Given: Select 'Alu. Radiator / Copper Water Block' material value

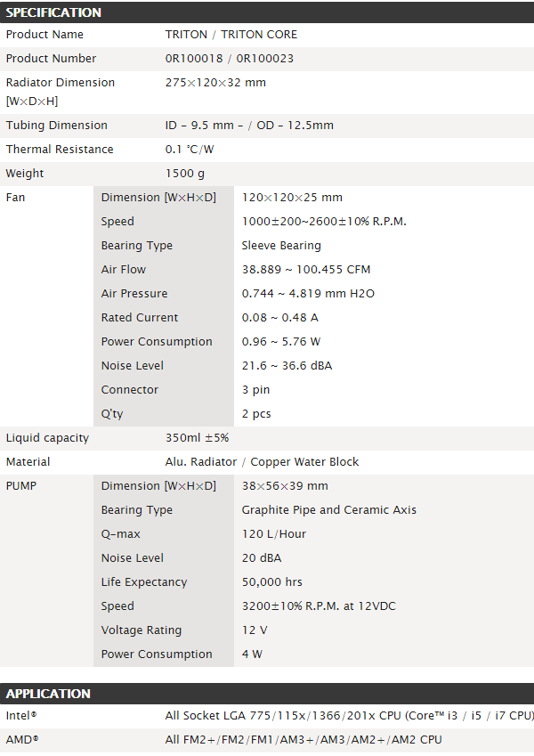Looking at the screenshot, I should 262,462.
